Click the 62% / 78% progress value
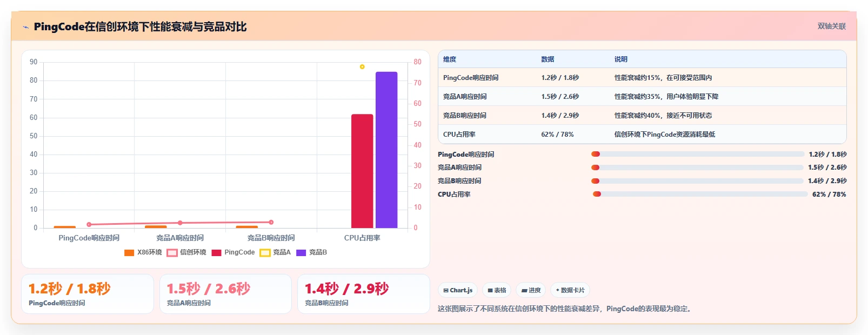 829,195
